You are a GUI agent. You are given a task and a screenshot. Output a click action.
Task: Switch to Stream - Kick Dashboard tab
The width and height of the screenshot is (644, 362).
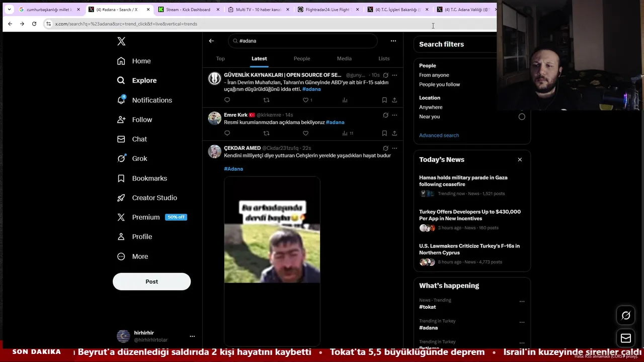coord(188,10)
